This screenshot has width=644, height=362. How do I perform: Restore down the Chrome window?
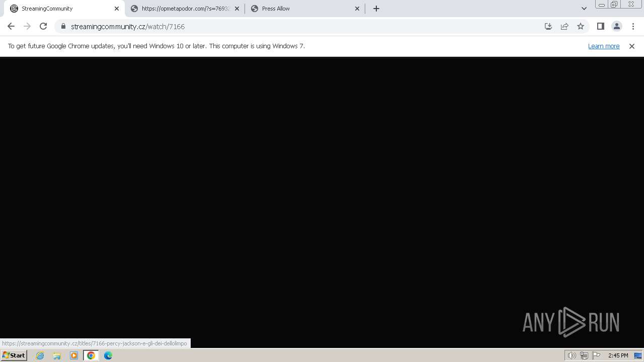[x=614, y=5]
